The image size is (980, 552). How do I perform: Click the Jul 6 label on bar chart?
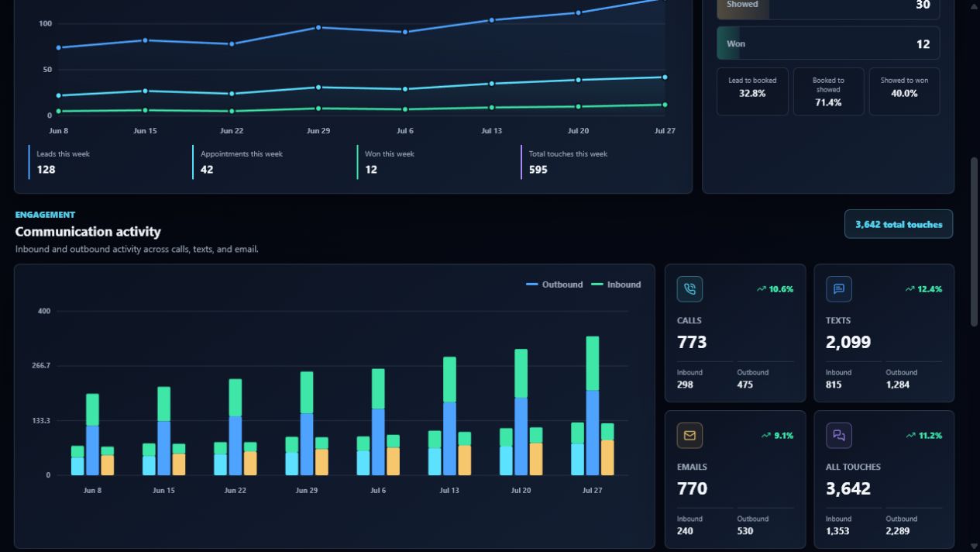pos(378,491)
